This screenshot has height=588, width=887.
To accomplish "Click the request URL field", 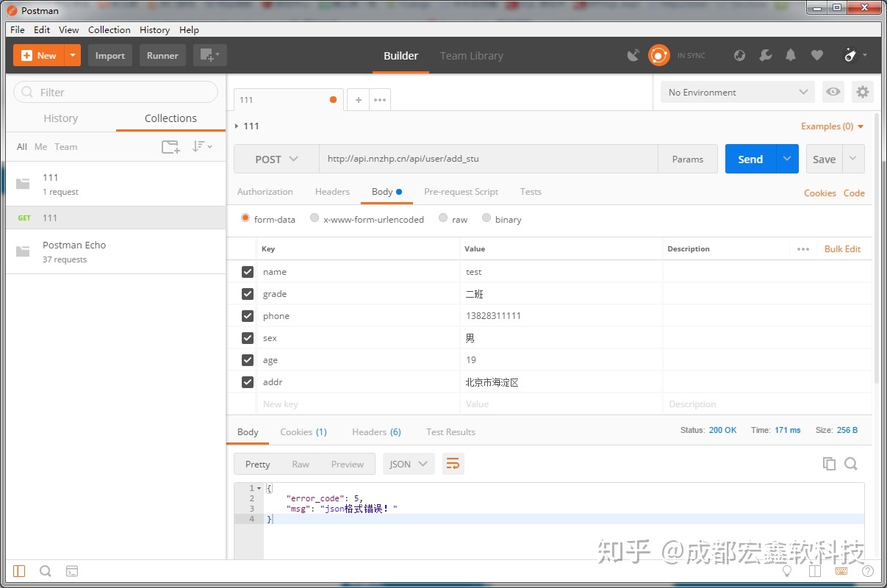I will coord(489,159).
